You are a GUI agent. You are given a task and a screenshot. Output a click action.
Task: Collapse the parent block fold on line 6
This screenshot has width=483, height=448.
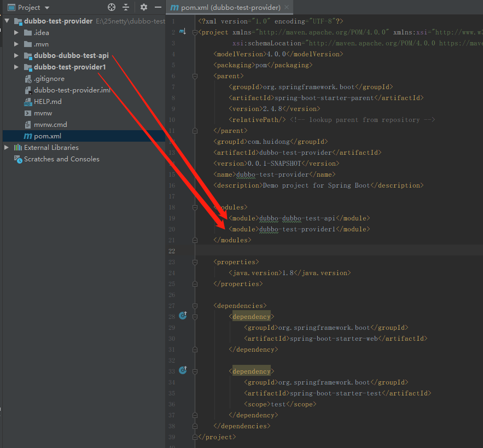195,76
